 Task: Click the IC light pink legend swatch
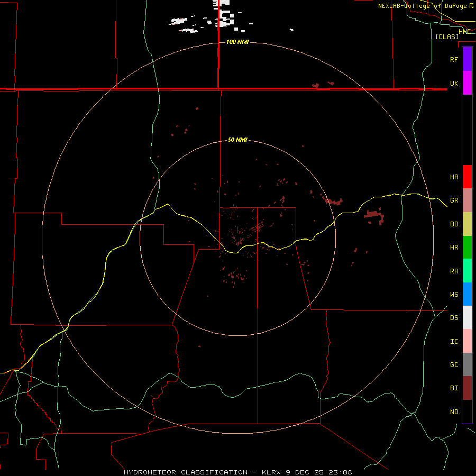point(467,341)
